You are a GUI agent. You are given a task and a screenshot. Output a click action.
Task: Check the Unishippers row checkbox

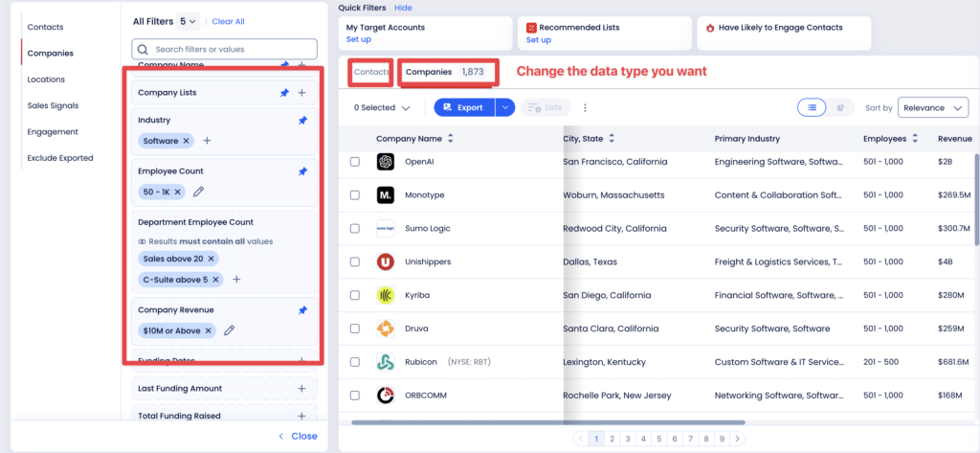[x=355, y=261]
